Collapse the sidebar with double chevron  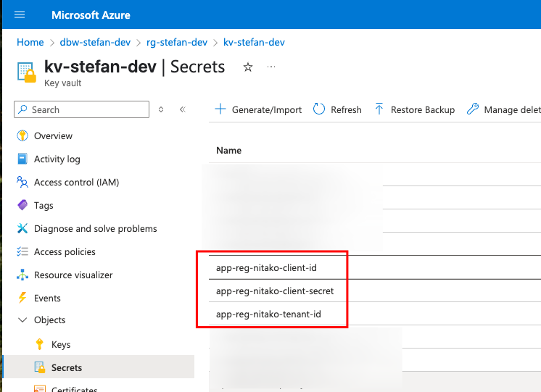(183, 109)
